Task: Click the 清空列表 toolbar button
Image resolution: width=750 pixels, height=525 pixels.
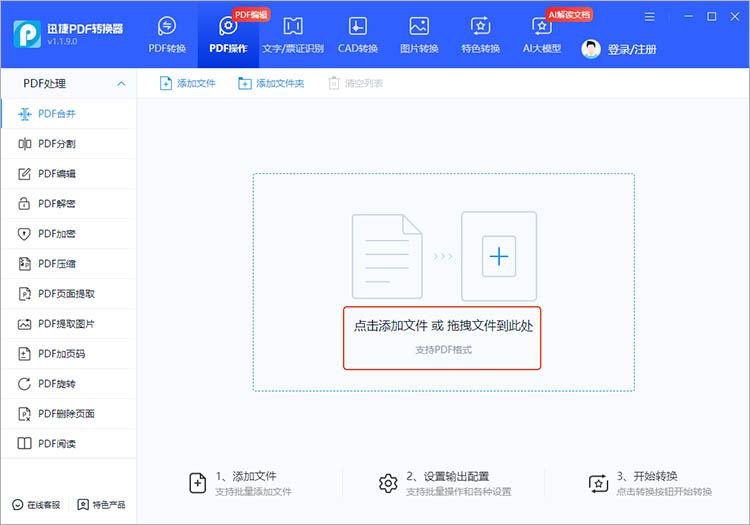Action: [356, 83]
